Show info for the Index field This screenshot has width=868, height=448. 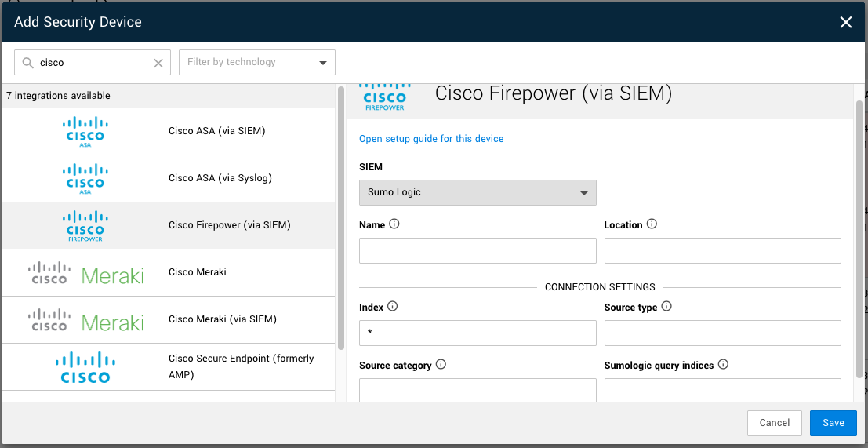click(x=393, y=306)
